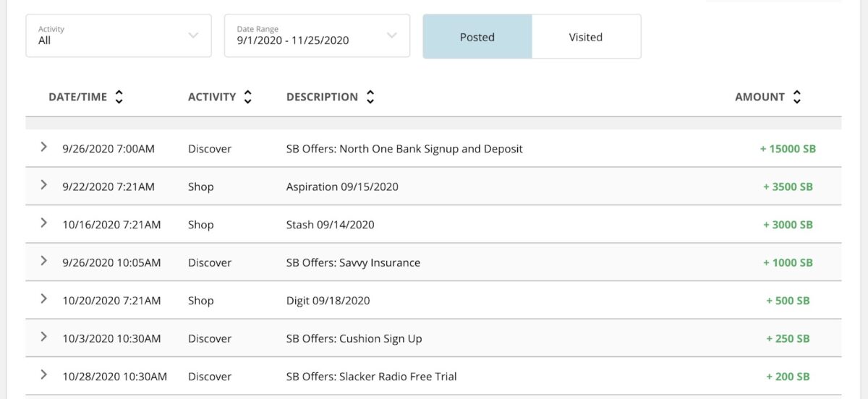Click the '+ 200 SB' amount
This screenshot has width=868, height=399.
[x=788, y=377]
